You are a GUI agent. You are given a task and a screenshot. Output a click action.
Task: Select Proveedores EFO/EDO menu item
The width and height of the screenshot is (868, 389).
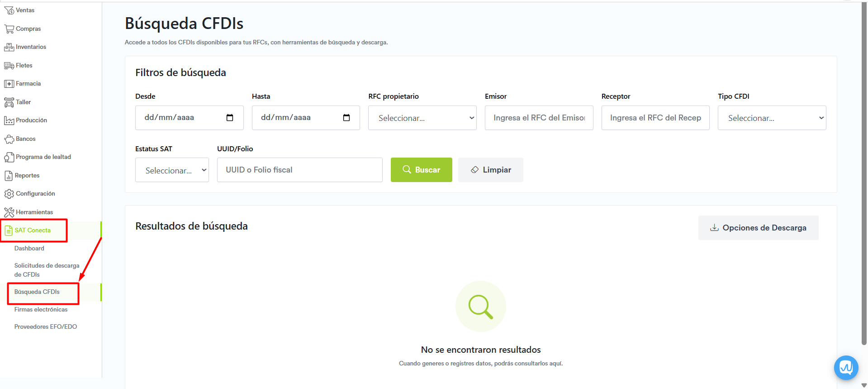click(46, 327)
